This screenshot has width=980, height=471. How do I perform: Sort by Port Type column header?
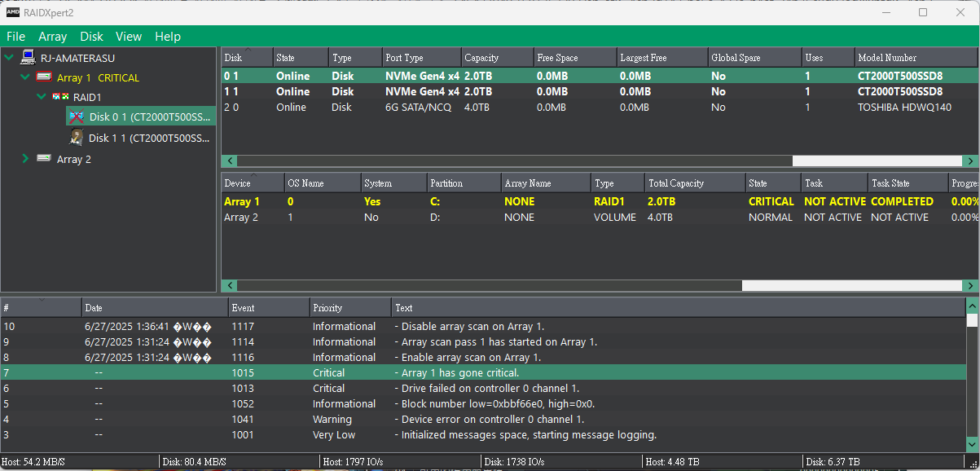pos(421,58)
